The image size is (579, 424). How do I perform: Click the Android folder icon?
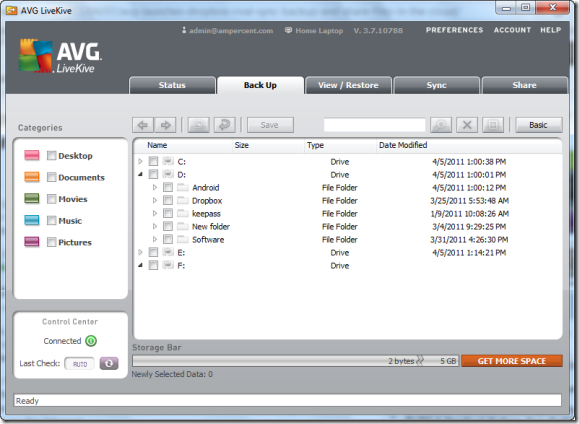tap(183, 187)
